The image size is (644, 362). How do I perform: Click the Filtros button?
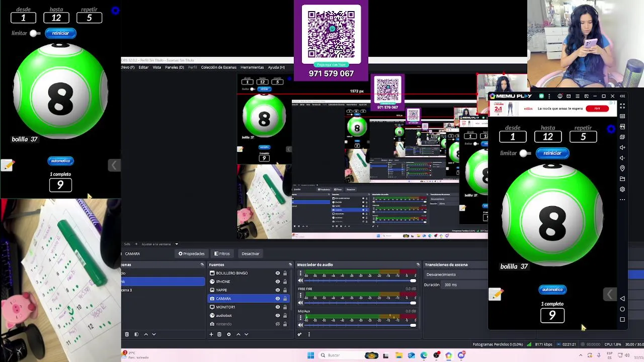click(x=222, y=254)
